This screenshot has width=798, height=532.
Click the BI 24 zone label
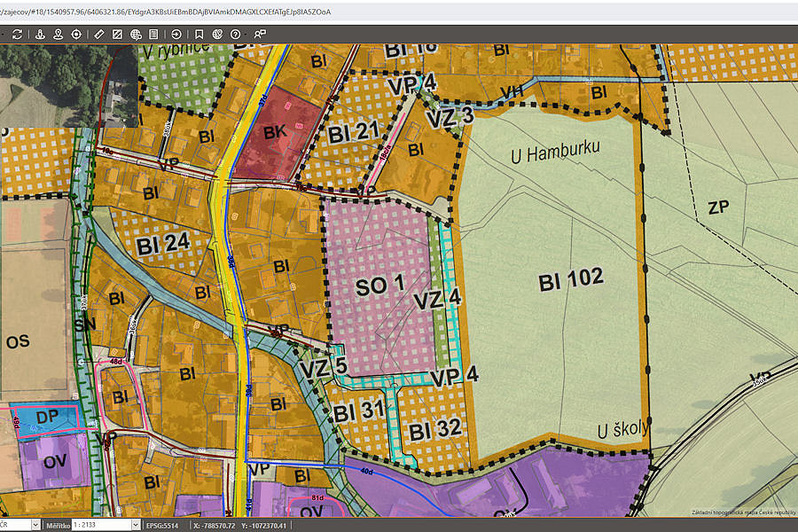[163, 245]
